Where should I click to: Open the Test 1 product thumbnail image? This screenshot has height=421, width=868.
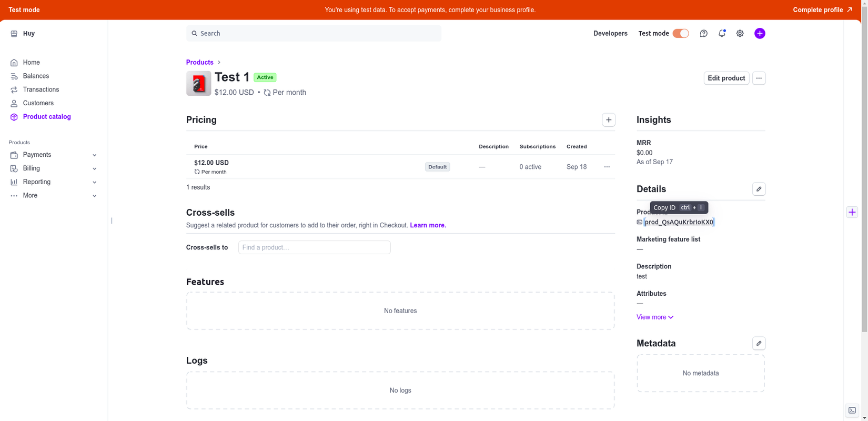[x=198, y=84]
